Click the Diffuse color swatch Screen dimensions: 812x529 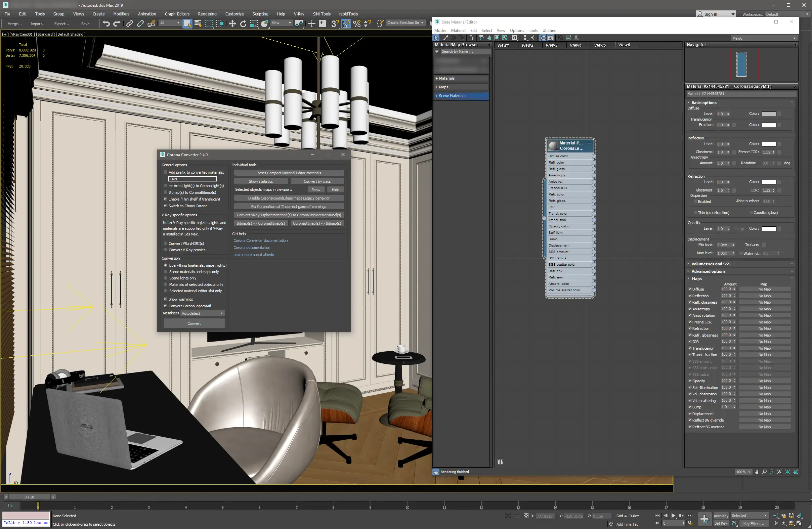pos(769,114)
